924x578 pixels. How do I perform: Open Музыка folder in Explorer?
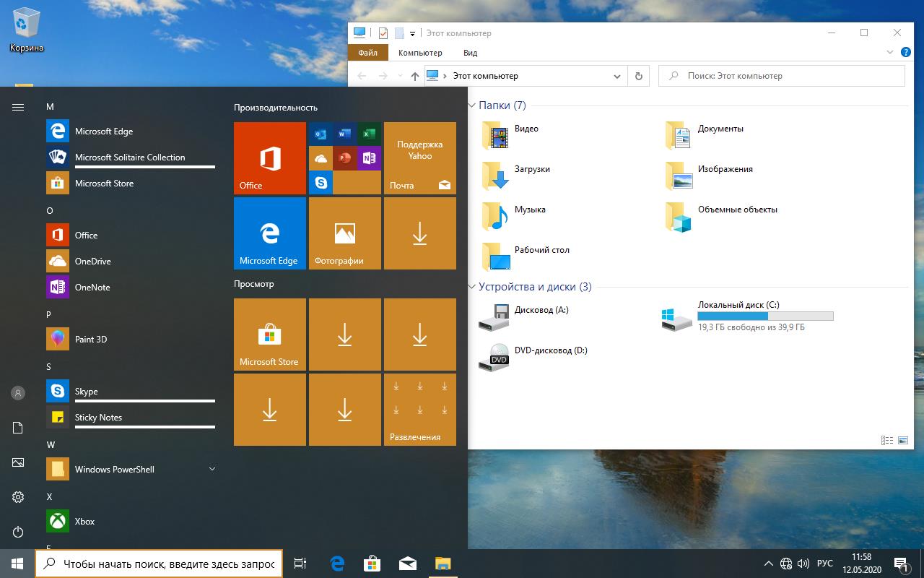(515, 216)
